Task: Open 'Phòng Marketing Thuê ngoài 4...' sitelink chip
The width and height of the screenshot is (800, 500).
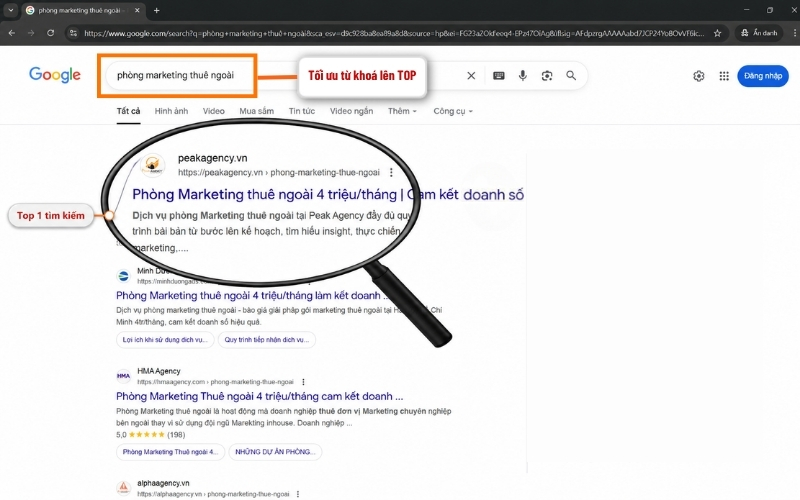Action: coord(170,452)
